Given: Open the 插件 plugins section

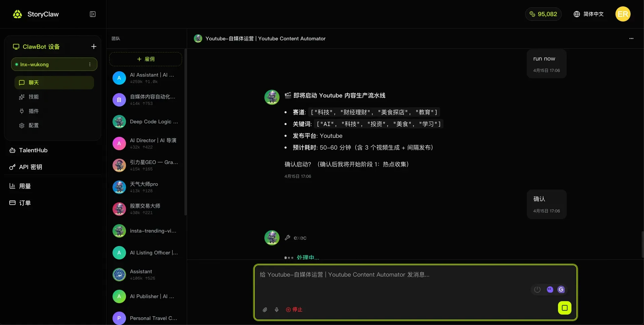Looking at the screenshot, I should 54,111.
